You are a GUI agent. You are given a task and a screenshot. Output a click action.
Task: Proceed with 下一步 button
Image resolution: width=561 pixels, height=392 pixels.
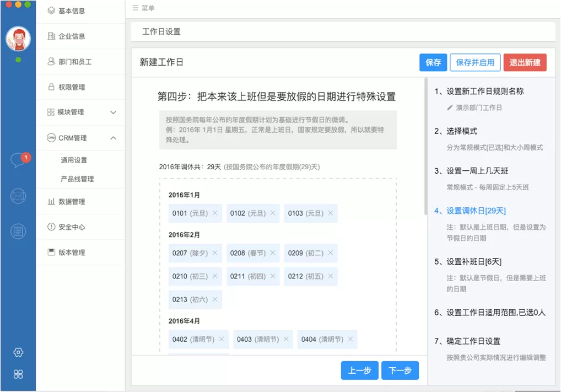pos(400,370)
